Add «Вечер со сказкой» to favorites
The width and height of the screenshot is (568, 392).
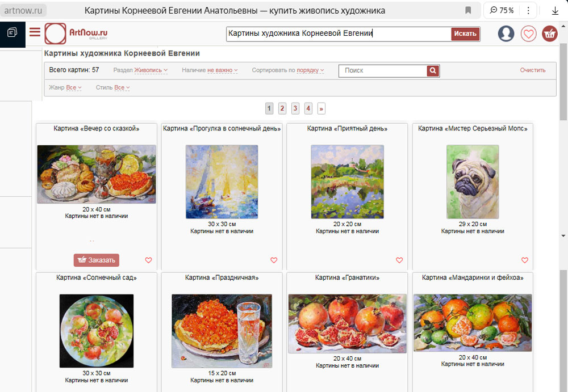[148, 260]
